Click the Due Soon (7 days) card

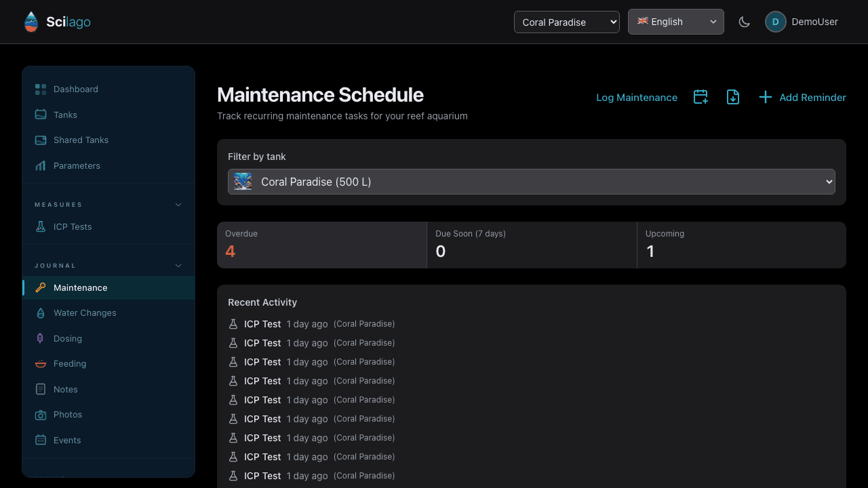[532, 245]
